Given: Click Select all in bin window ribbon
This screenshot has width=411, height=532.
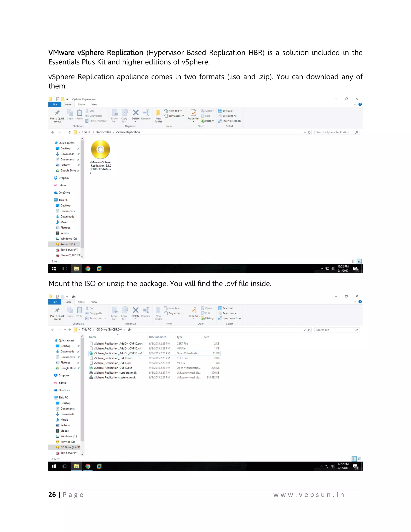Looking at the screenshot, I should [x=226, y=308].
